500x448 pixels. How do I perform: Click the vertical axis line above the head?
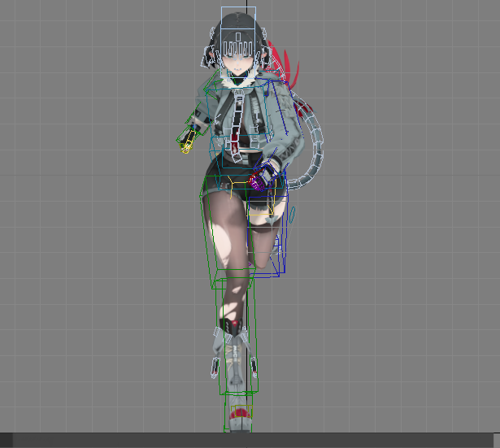pos(245,4)
